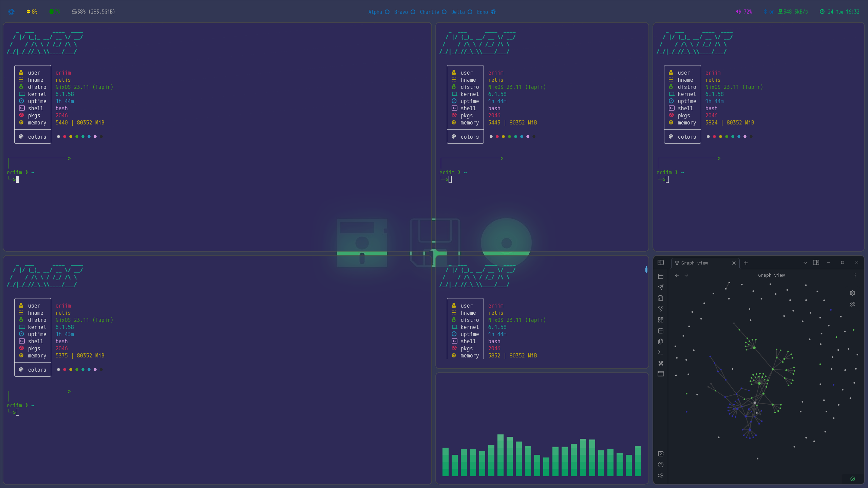Toggle the right sidebar panel
868x488 pixels.
pyautogui.click(x=816, y=262)
